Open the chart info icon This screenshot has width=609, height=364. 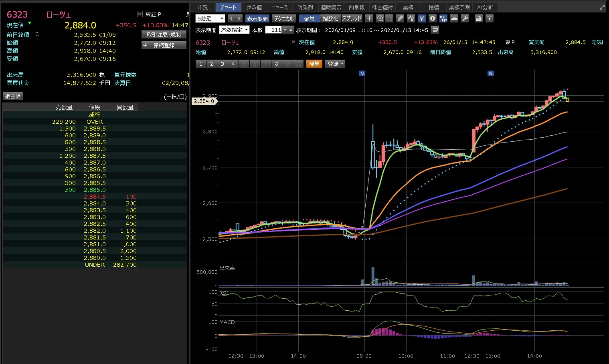click(x=432, y=18)
